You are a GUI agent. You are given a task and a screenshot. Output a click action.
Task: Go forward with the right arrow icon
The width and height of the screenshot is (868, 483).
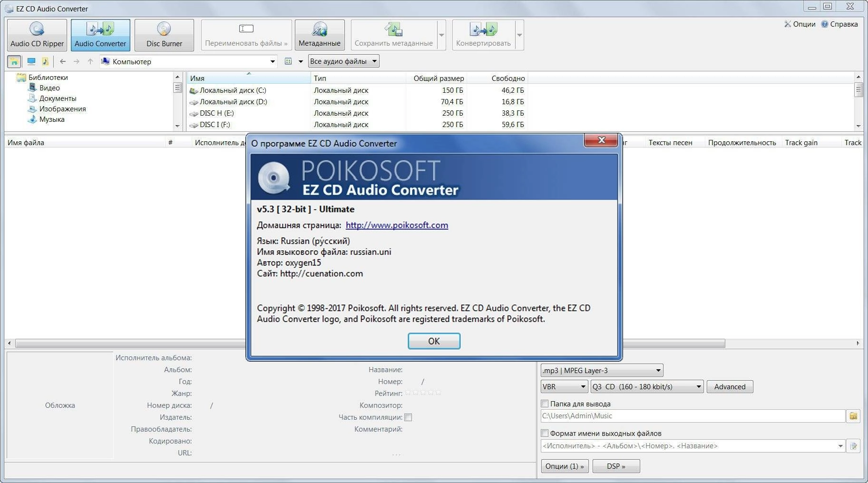[x=77, y=61]
